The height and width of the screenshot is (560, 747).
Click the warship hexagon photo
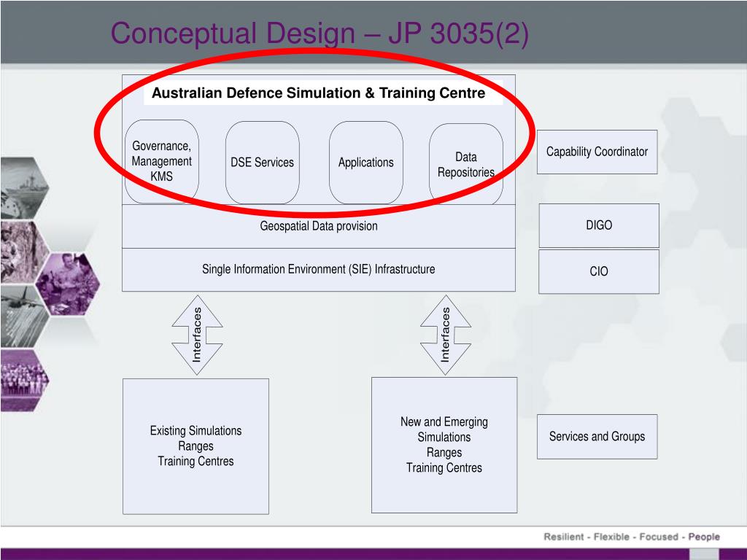click(24, 189)
